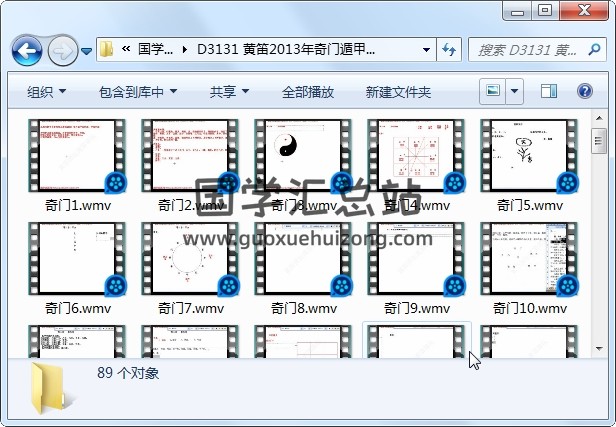This screenshot has width=616, height=427.
Task: Expand the view options dropdown arrow
Action: click(x=514, y=91)
